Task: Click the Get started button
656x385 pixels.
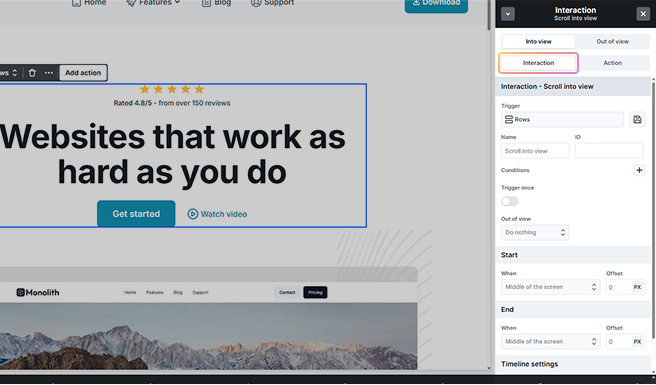Action: point(136,214)
